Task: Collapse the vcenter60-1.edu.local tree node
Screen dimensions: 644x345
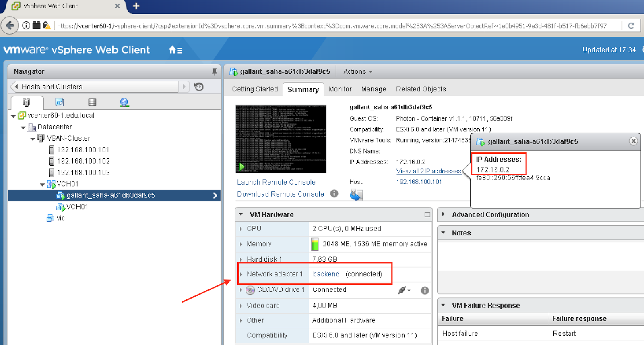Action: click(13, 116)
